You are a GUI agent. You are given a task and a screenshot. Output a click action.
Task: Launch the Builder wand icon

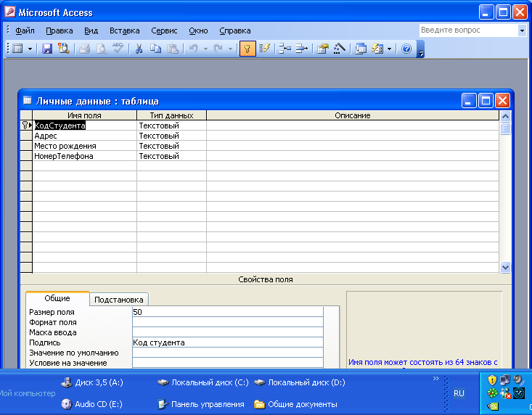[339, 49]
